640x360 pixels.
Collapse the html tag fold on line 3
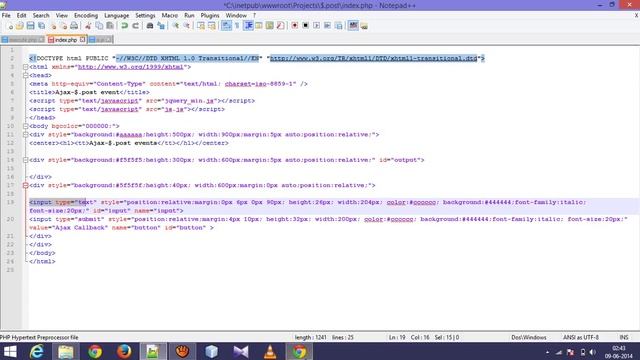tap(25, 67)
